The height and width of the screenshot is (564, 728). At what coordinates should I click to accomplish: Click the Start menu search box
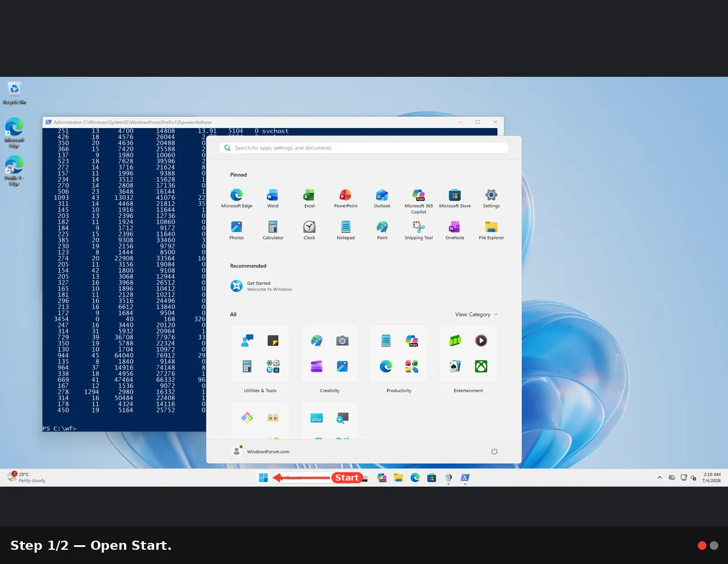click(364, 148)
